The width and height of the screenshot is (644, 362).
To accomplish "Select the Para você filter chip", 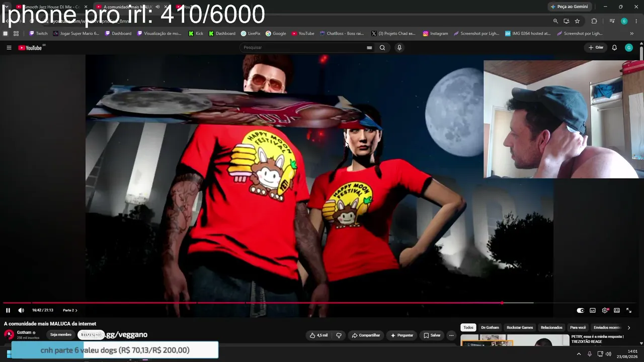I will [x=578, y=327].
